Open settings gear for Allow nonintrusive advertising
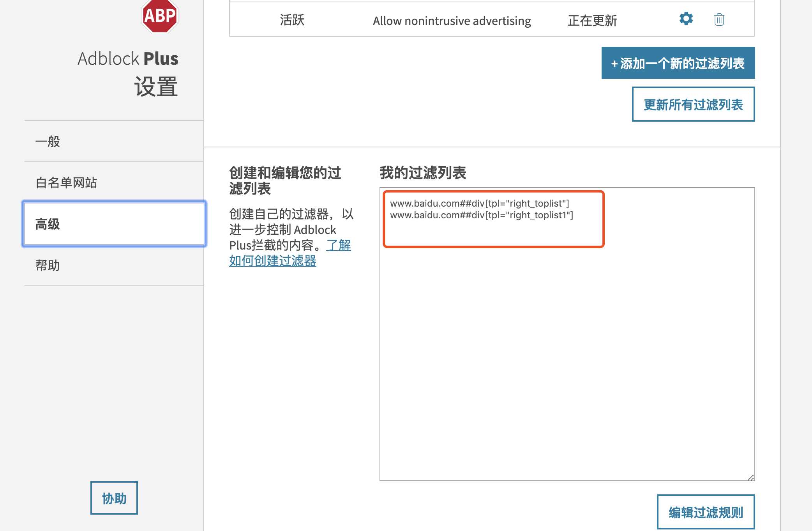This screenshot has height=531, width=812. pyautogui.click(x=686, y=19)
